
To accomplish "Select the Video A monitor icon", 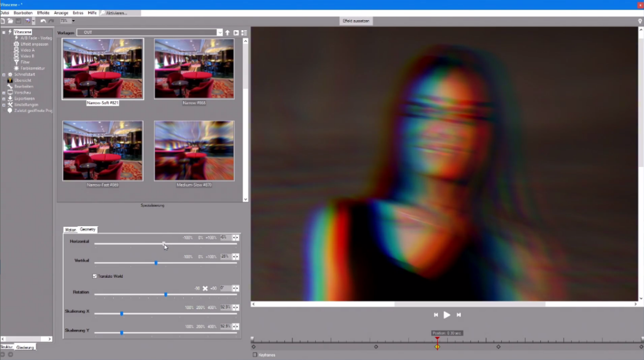I will pos(16,50).
